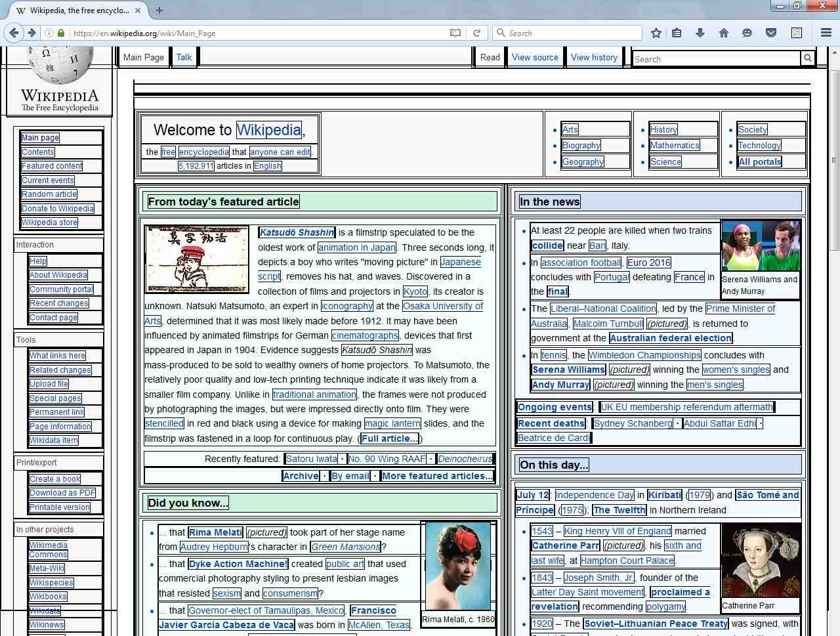840x636 pixels.
Task: Open the Printable version link
Action: click(60, 507)
